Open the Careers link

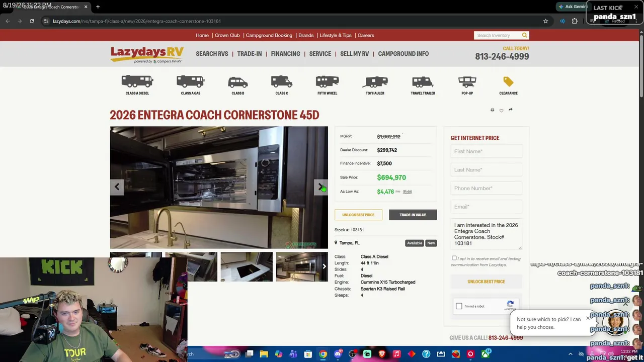click(366, 35)
